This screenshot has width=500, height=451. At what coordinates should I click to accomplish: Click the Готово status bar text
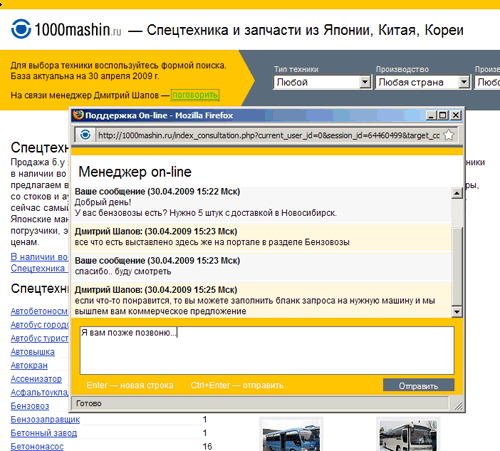(89, 403)
